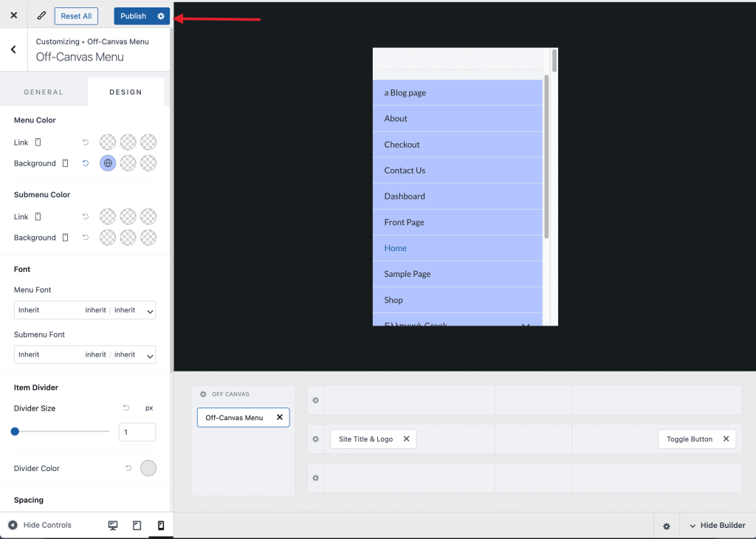Switch to tablet preview device icon

click(x=137, y=525)
